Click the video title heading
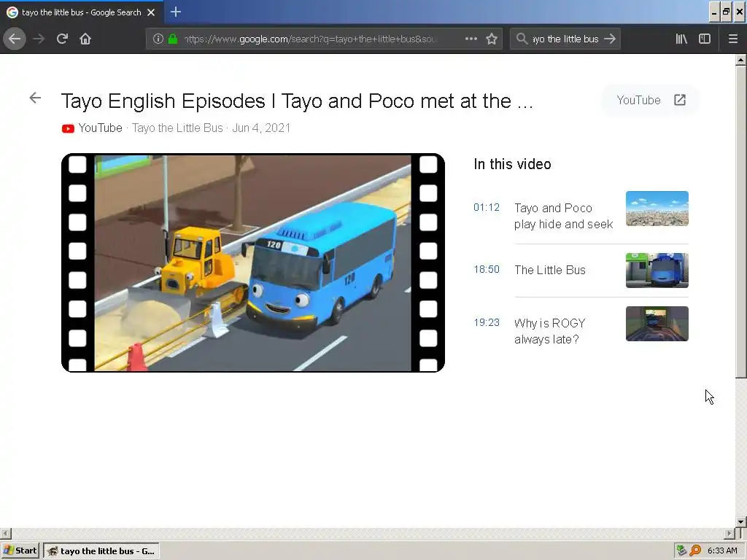 (x=298, y=101)
